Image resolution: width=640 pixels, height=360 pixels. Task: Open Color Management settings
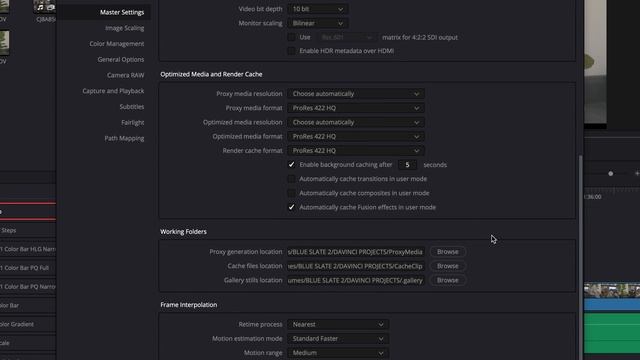point(117,44)
